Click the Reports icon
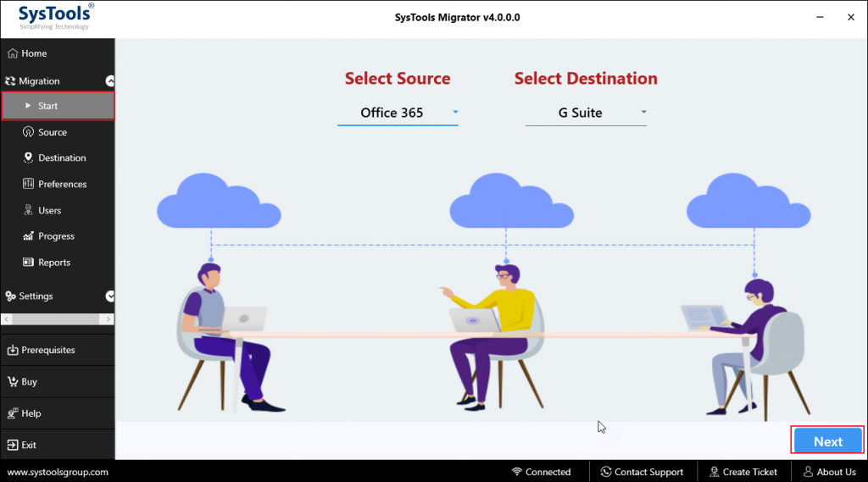The width and height of the screenshot is (868, 482). coord(28,262)
